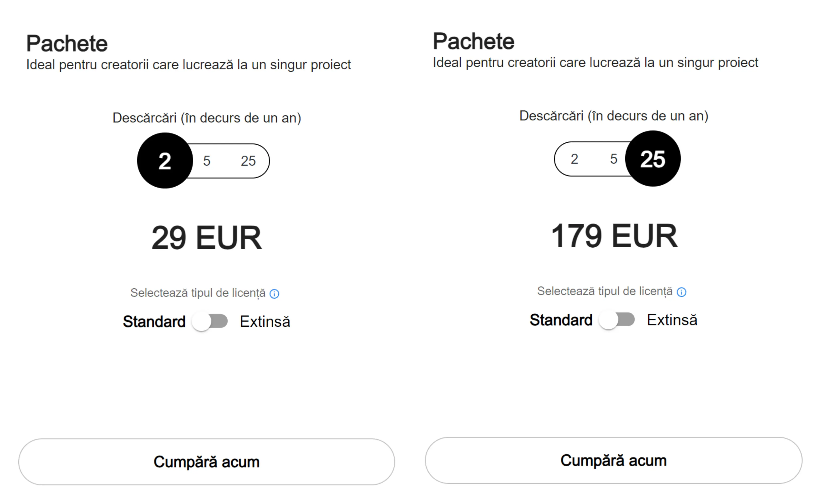
Task: Click 'Selectează tipul de licență' text in right card
Action: pyautogui.click(x=605, y=291)
